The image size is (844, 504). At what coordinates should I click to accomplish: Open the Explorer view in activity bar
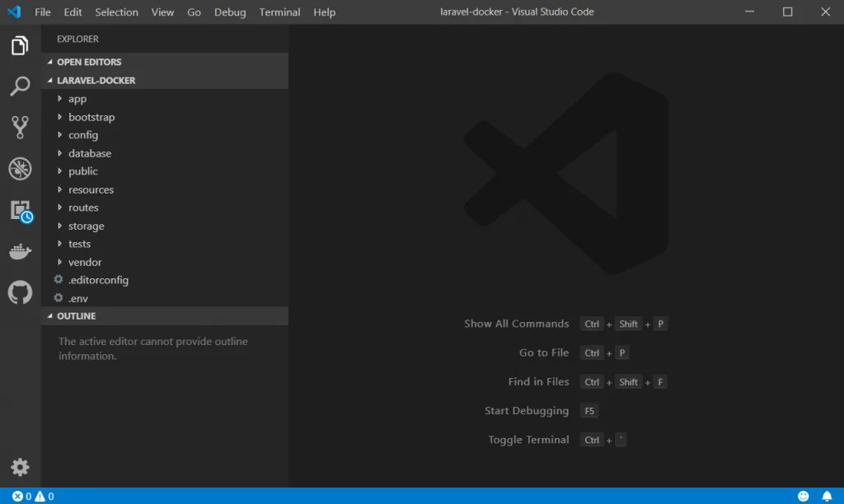(20, 45)
